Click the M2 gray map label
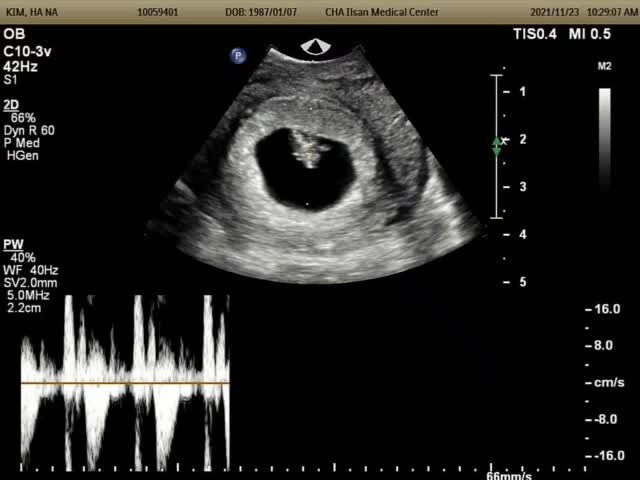The height and width of the screenshot is (480, 640). click(604, 67)
